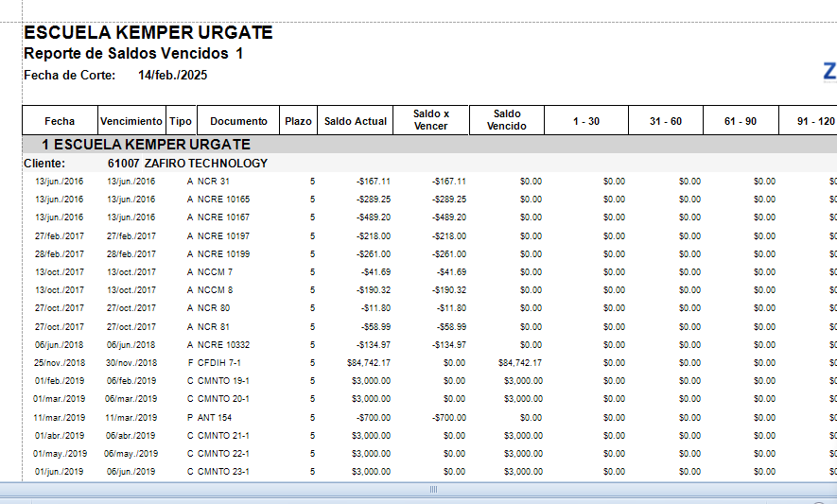Click document NCCM 8
837x504 pixels.
click(215, 290)
